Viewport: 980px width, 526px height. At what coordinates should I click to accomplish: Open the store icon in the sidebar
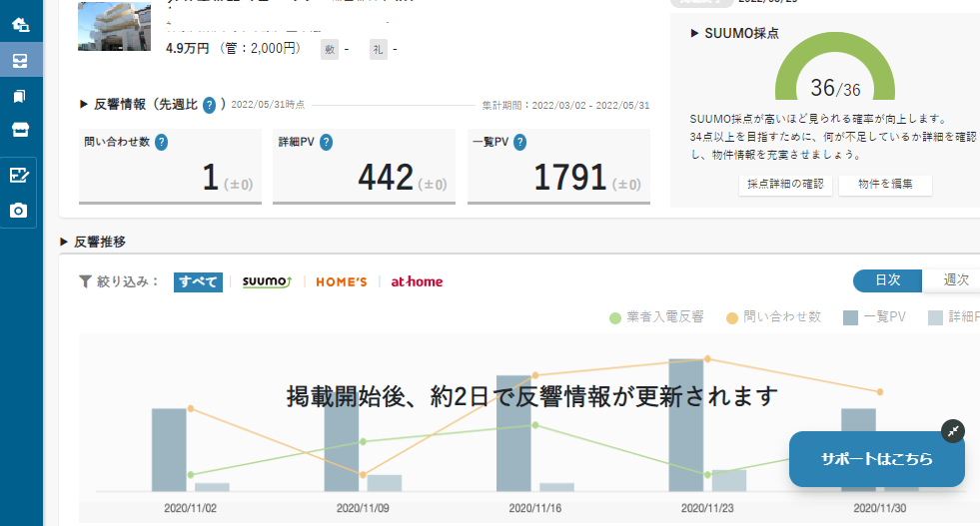[20, 130]
